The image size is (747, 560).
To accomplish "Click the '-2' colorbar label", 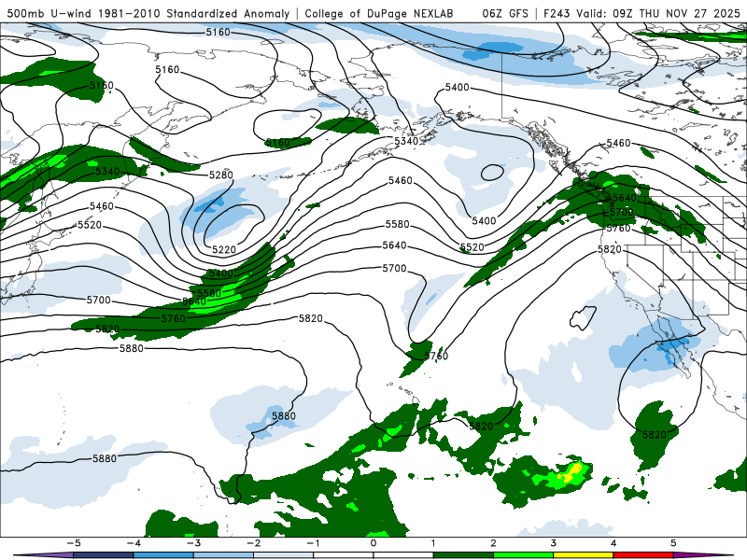I will coord(253,543).
